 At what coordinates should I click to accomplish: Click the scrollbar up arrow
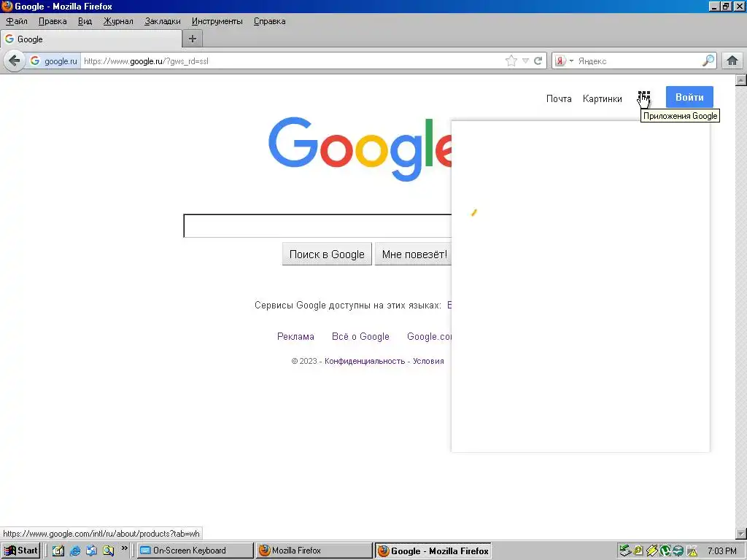(741, 80)
